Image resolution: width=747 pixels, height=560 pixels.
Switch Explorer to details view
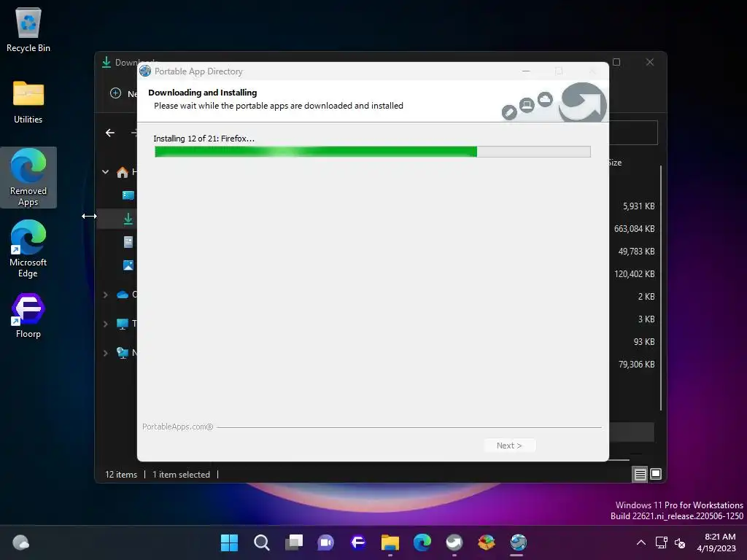pyautogui.click(x=640, y=474)
